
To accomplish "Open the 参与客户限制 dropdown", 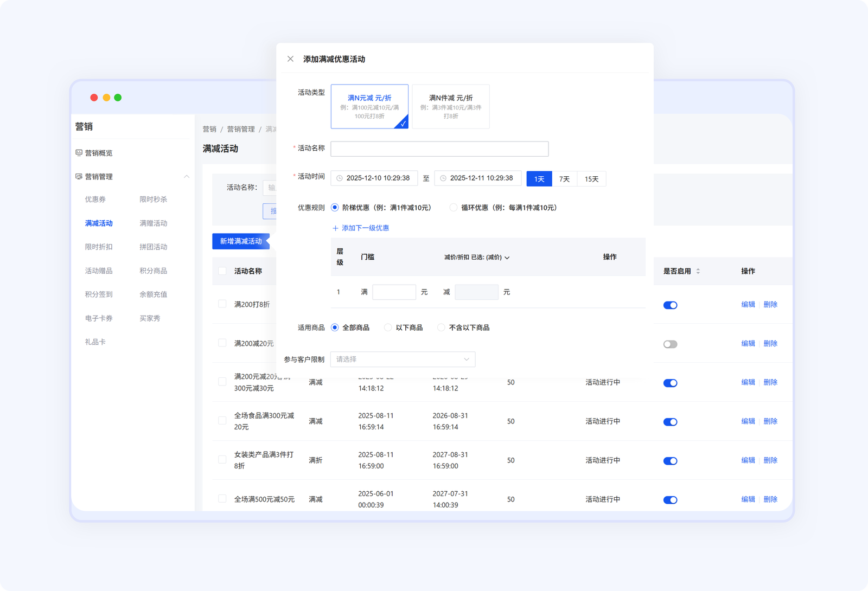I will tap(403, 359).
